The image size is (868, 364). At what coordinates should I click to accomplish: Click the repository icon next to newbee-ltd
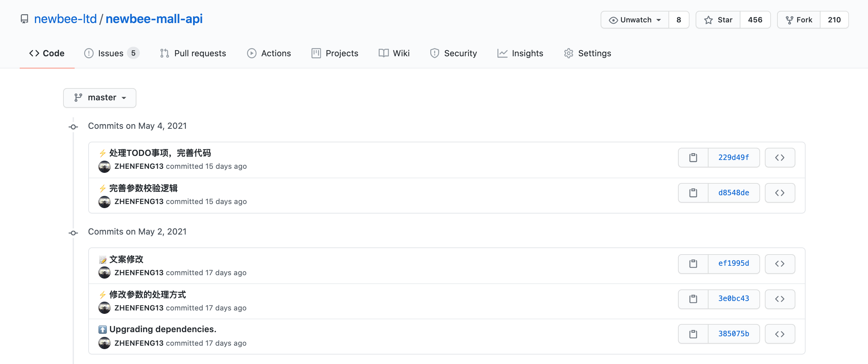coord(24,19)
